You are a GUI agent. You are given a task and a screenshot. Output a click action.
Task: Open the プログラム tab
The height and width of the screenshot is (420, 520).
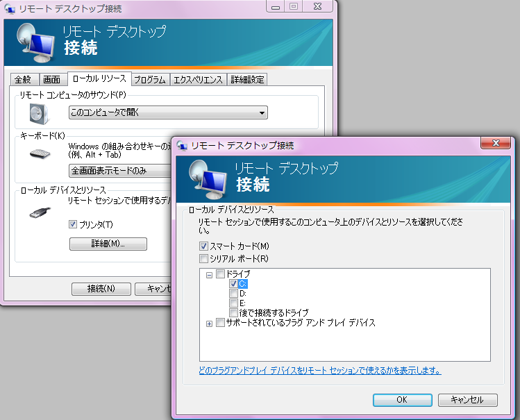click(151, 80)
